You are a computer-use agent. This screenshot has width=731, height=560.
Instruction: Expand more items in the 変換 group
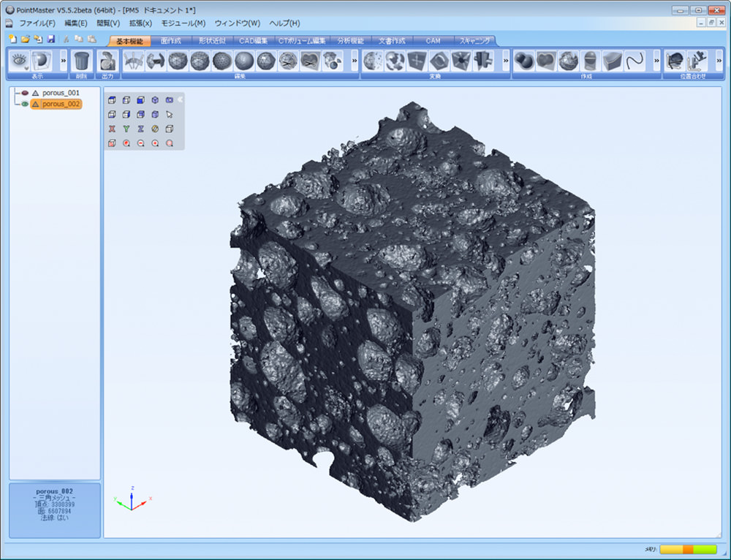click(x=506, y=61)
